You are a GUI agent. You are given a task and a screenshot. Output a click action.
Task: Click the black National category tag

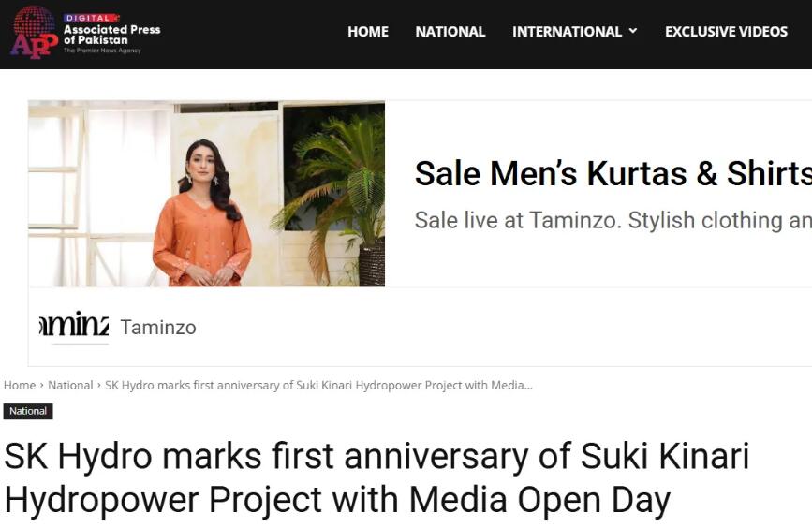pyautogui.click(x=28, y=411)
